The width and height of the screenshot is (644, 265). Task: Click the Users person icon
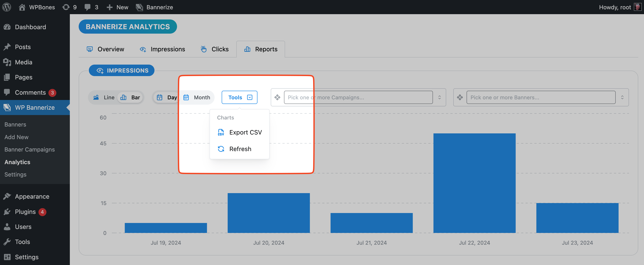click(7, 227)
